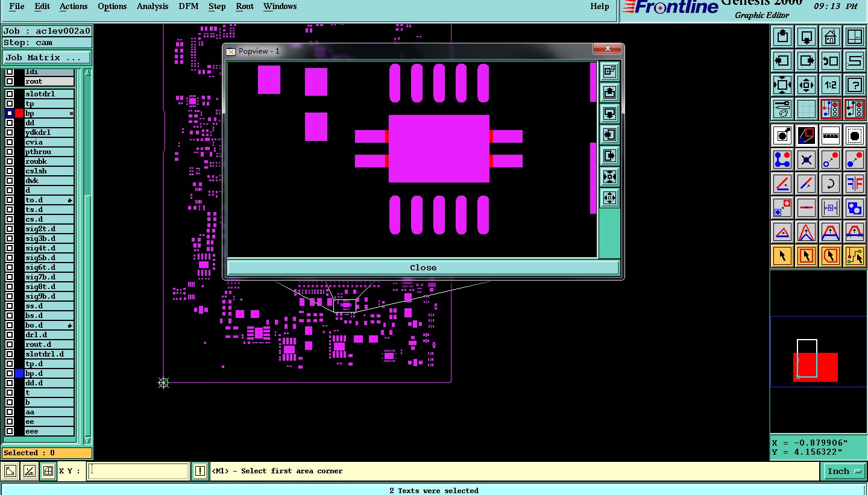Click the Selected : 0 status label
This screenshot has width=868, height=495.
[x=47, y=453]
